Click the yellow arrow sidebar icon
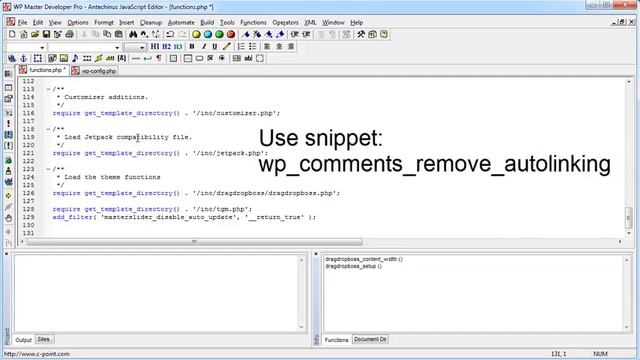640x360 pixels. [8, 196]
